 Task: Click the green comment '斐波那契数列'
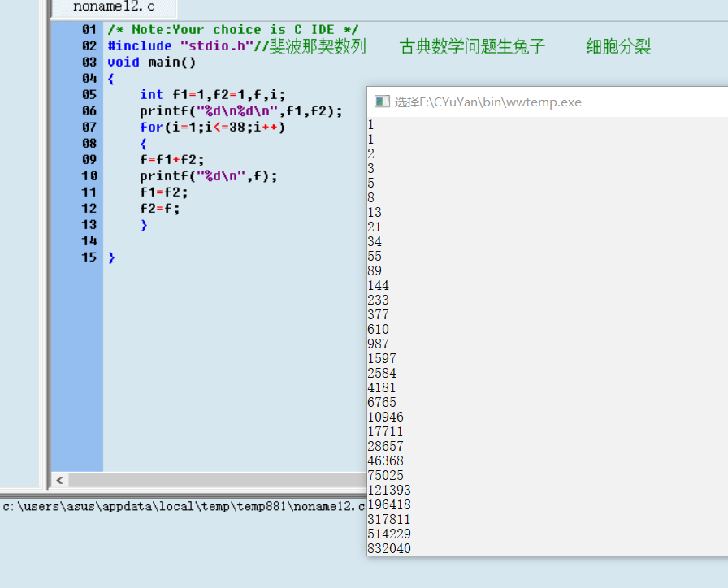pos(318,46)
